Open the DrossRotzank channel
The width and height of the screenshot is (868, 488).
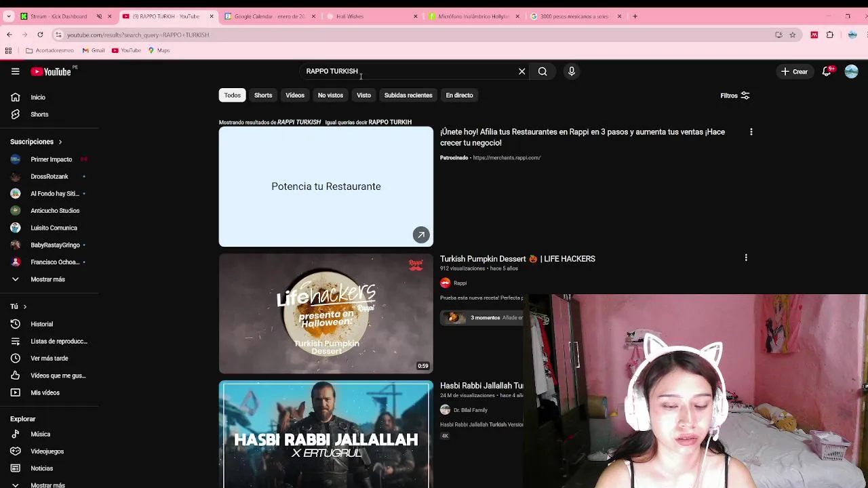tap(49, 176)
